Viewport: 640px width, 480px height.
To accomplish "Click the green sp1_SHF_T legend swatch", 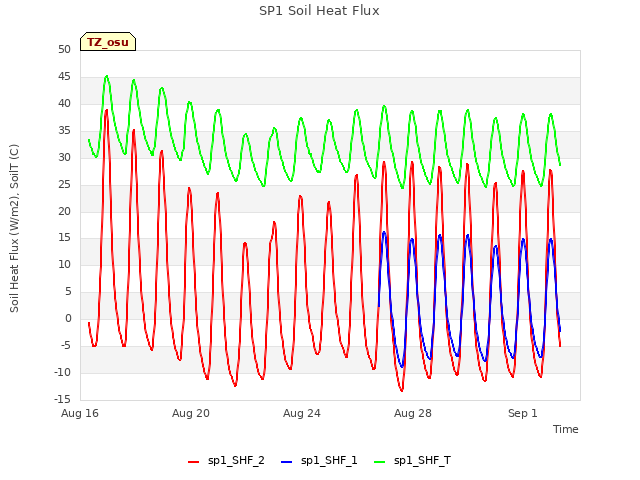I will click(380, 462).
